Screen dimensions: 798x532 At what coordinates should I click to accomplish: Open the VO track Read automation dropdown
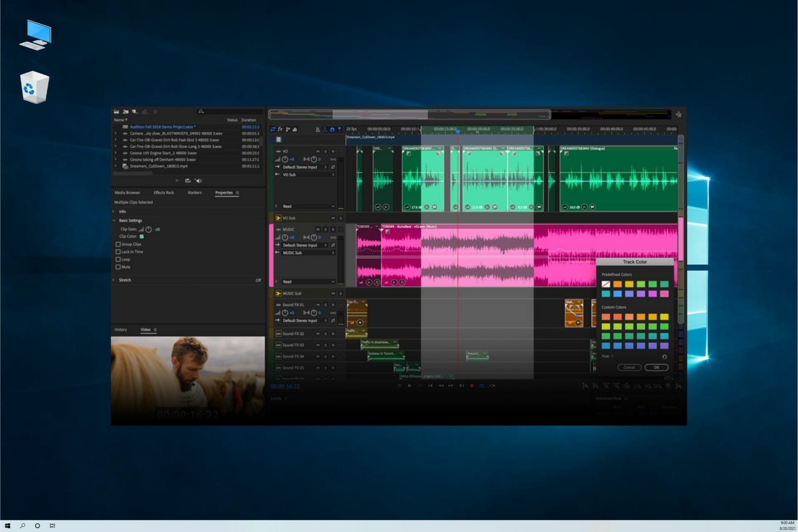click(x=308, y=206)
